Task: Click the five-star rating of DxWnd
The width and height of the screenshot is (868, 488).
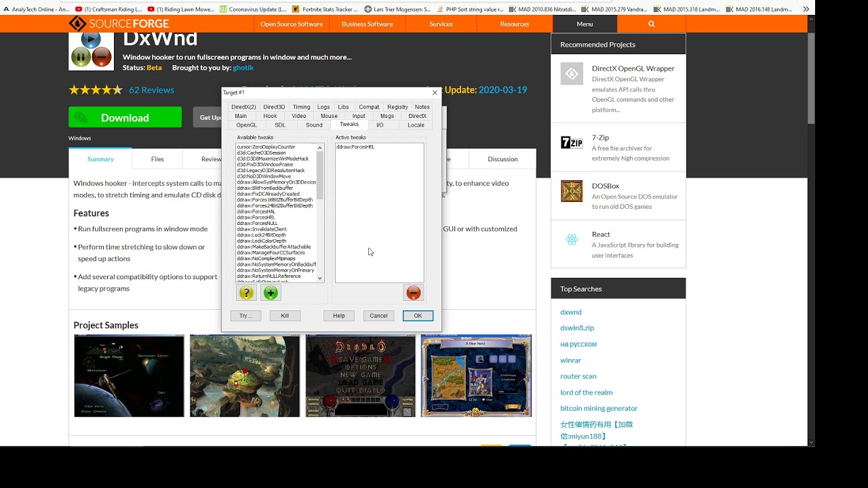Action: pos(96,89)
